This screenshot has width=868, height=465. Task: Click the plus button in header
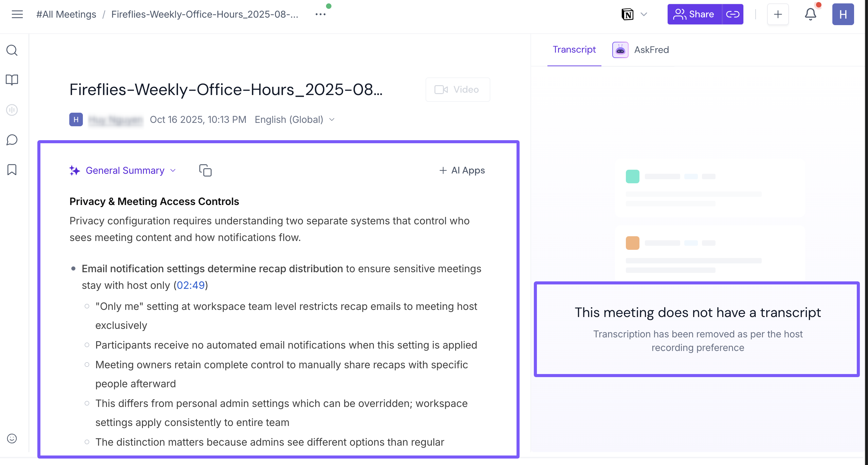[778, 14]
